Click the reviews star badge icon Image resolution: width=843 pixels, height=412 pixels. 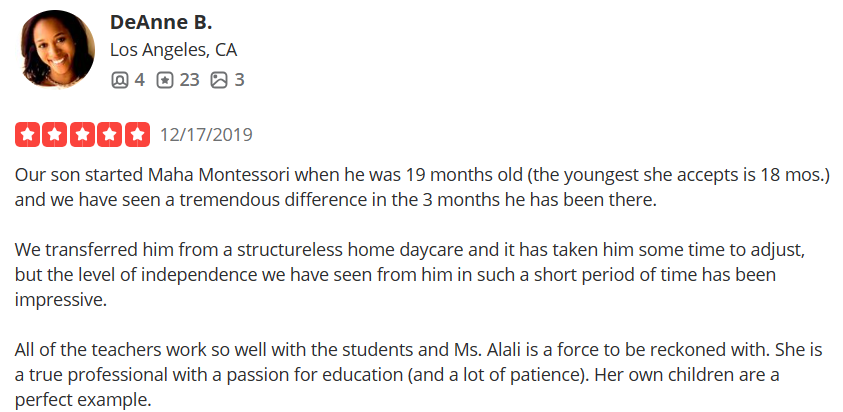click(165, 81)
